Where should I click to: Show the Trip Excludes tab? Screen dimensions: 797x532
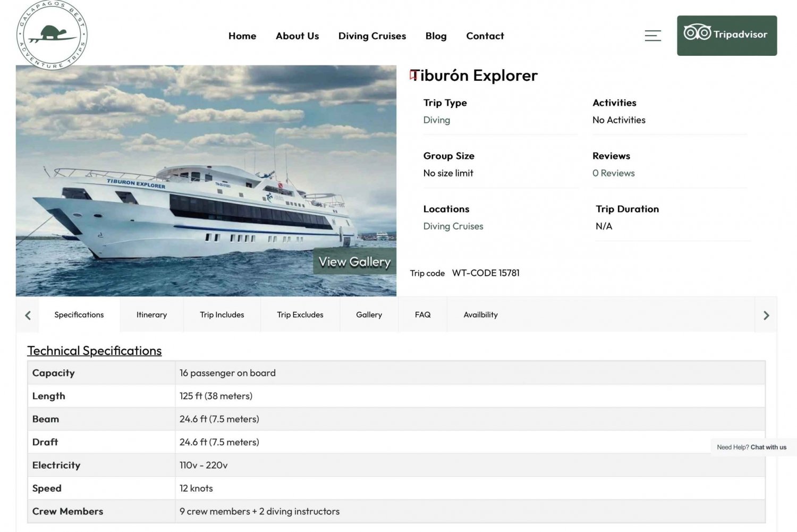[300, 315]
